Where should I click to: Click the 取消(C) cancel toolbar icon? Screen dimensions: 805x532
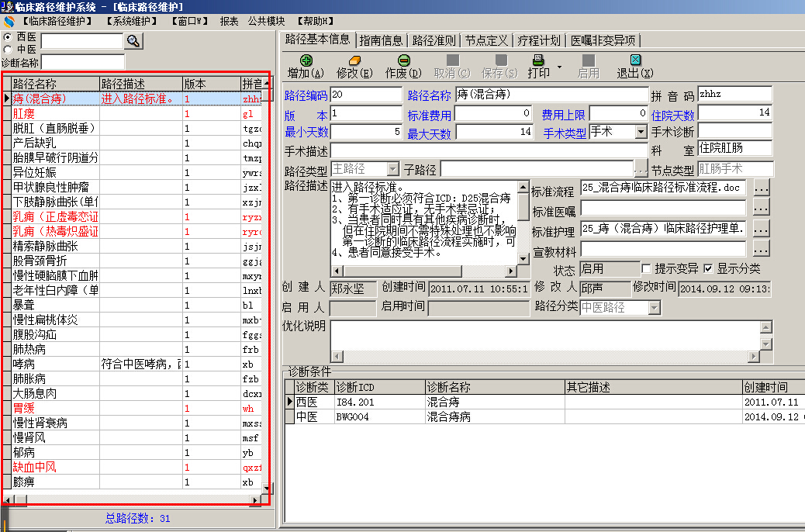coord(452,60)
